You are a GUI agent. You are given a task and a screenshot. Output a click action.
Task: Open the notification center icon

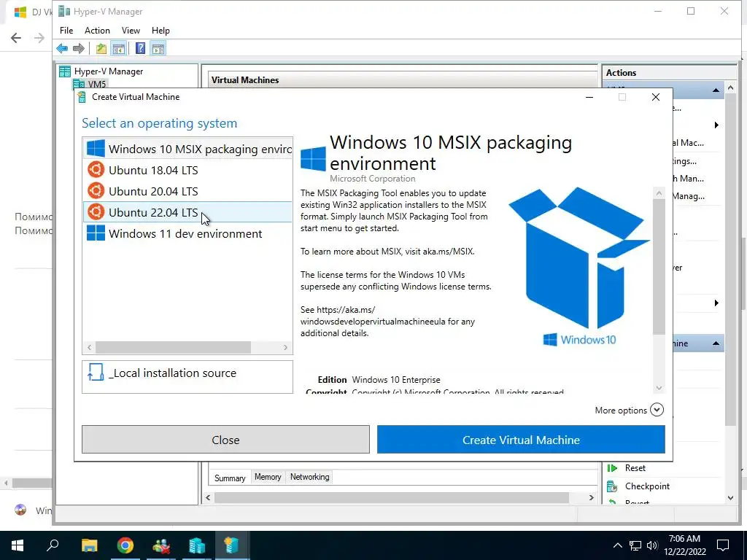click(x=723, y=545)
